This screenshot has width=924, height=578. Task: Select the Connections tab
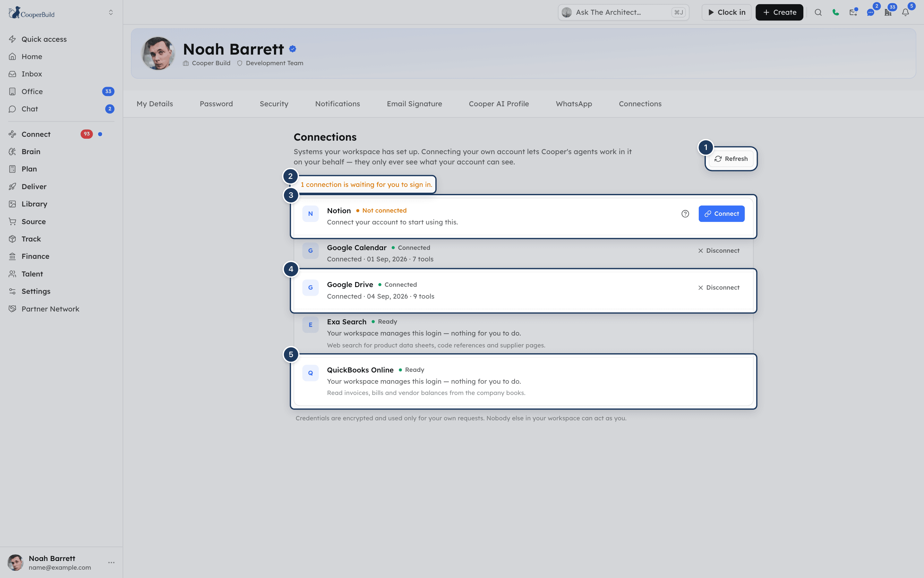point(640,104)
